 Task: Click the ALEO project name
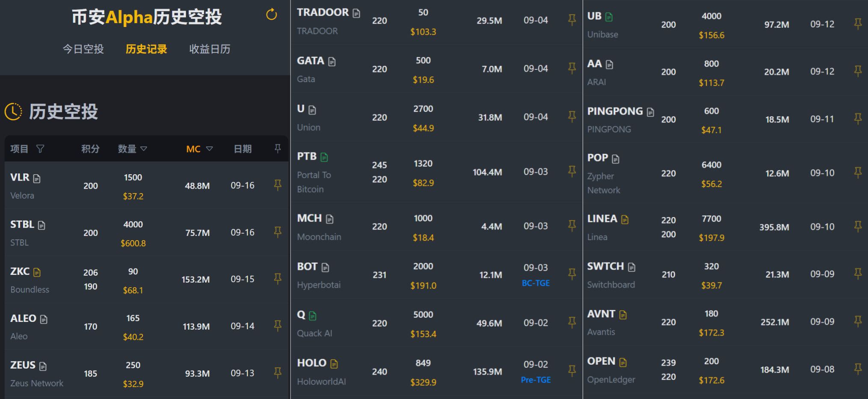(x=23, y=319)
